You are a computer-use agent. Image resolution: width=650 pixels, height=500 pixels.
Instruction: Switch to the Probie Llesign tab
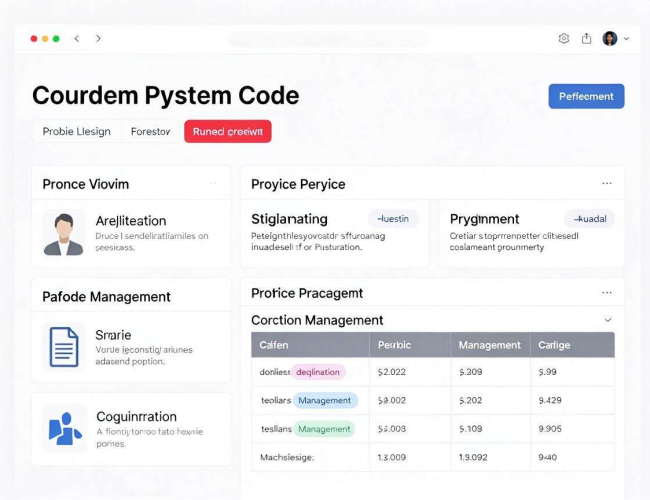77,131
